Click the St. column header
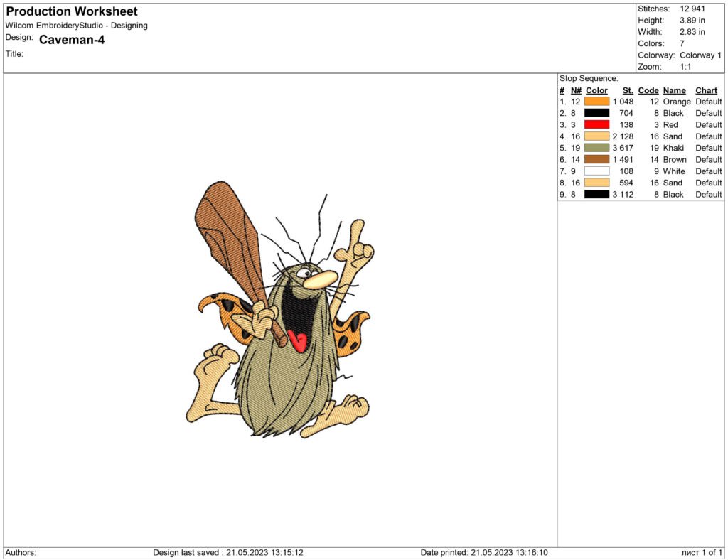This screenshot has height=560, width=728. pyautogui.click(x=627, y=90)
